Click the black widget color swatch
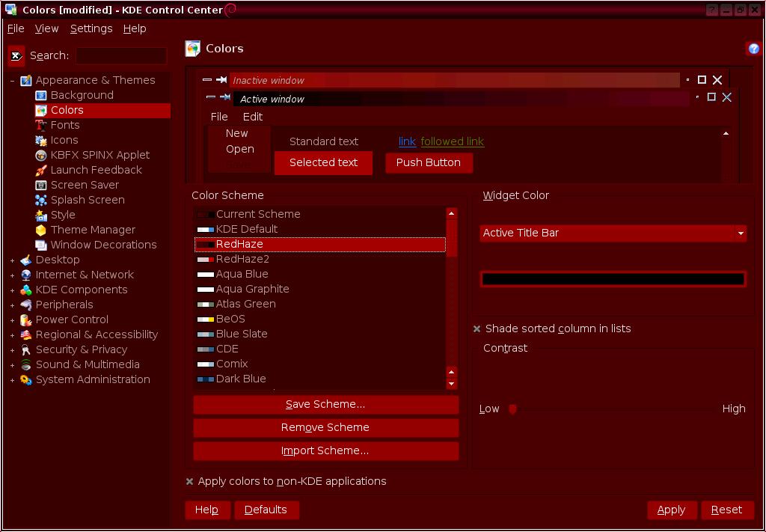This screenshot has height=532, width=766. [x=613, y=279]
